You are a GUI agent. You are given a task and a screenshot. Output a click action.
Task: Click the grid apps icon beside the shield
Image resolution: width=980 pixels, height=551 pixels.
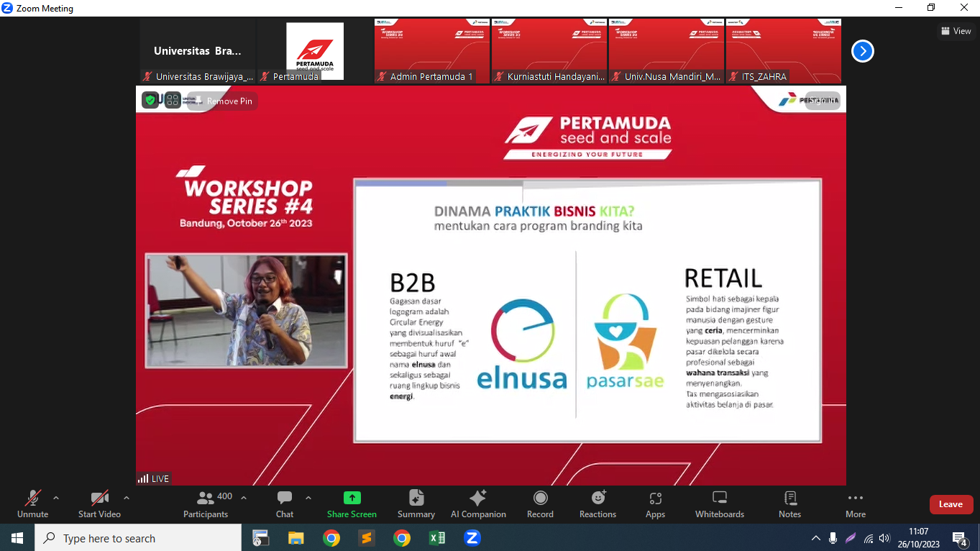coord(173,100)
